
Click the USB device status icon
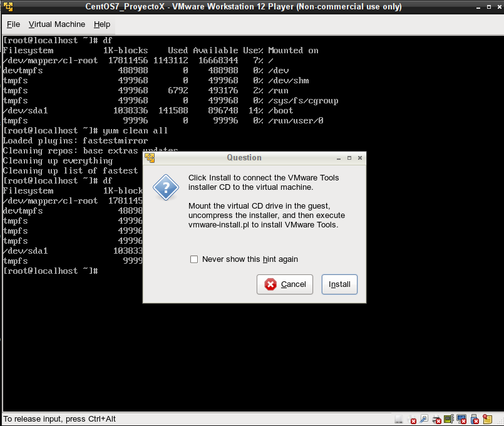475,419
